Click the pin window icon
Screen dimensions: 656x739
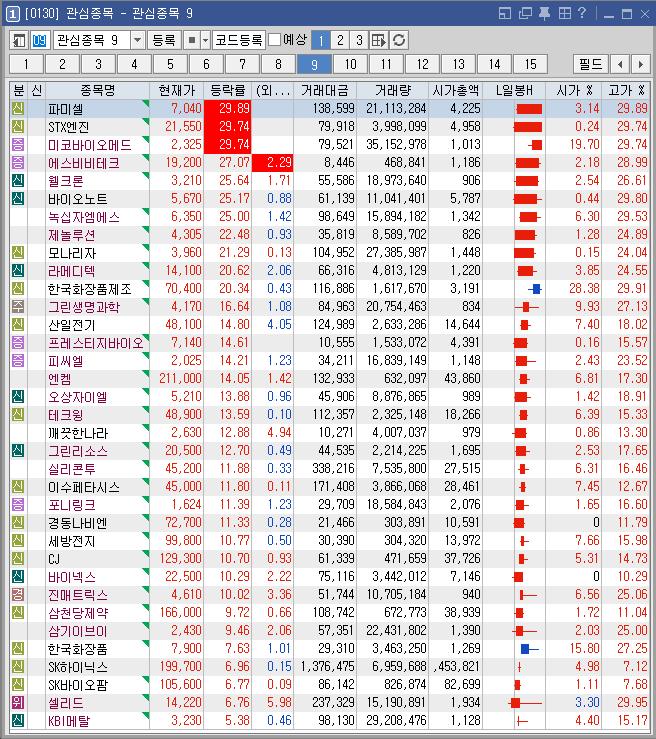tap(544, 14)
